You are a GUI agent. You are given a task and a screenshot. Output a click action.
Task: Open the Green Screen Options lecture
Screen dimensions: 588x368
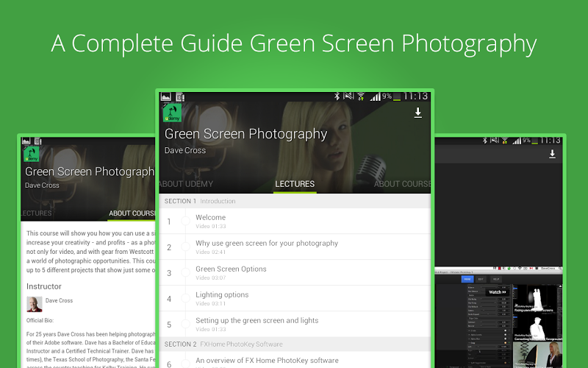[x=295, y=272]
